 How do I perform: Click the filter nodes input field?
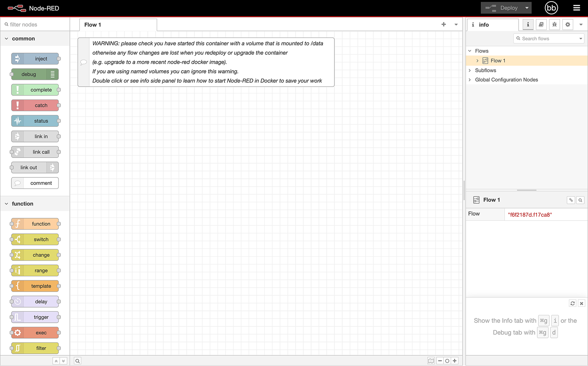pyautogui.click(x=37, y=24)
